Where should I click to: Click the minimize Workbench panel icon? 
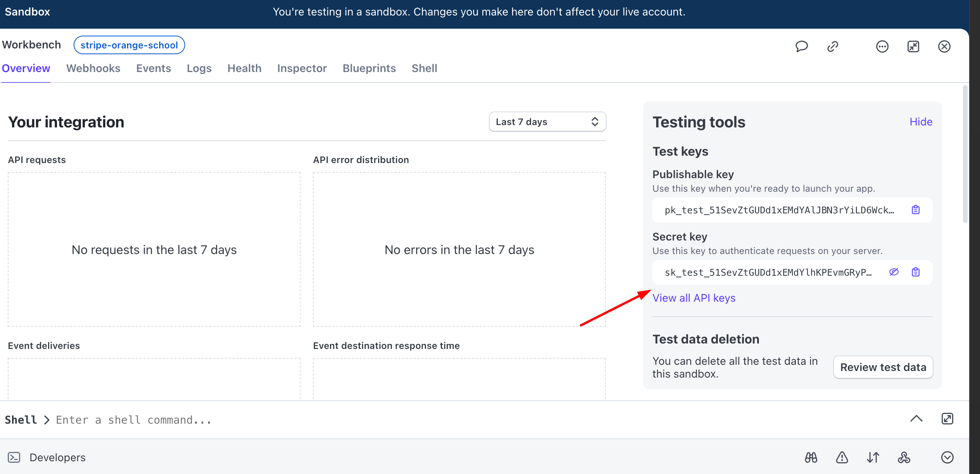pyautogui.click(x=913, y=46)
